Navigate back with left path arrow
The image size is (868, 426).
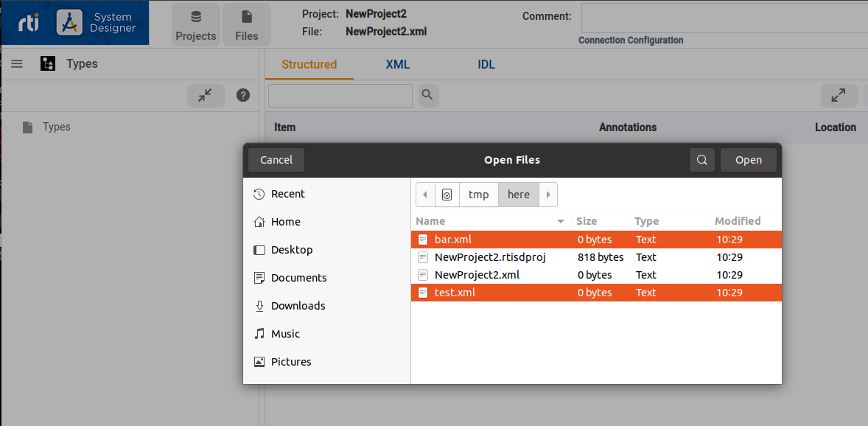pyautogui.click(x=425, y=195)
